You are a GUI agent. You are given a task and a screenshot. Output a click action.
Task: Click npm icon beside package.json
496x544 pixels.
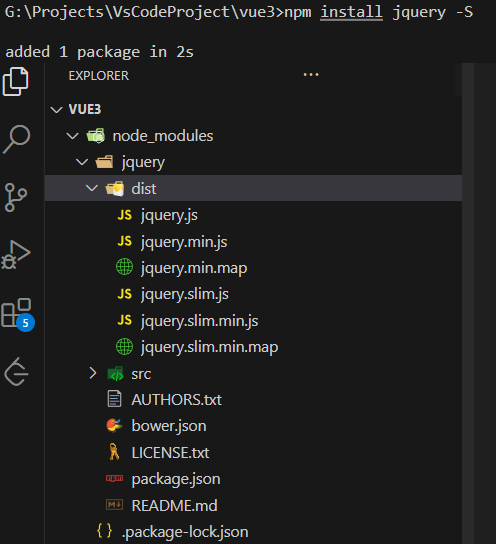(114, 478)
